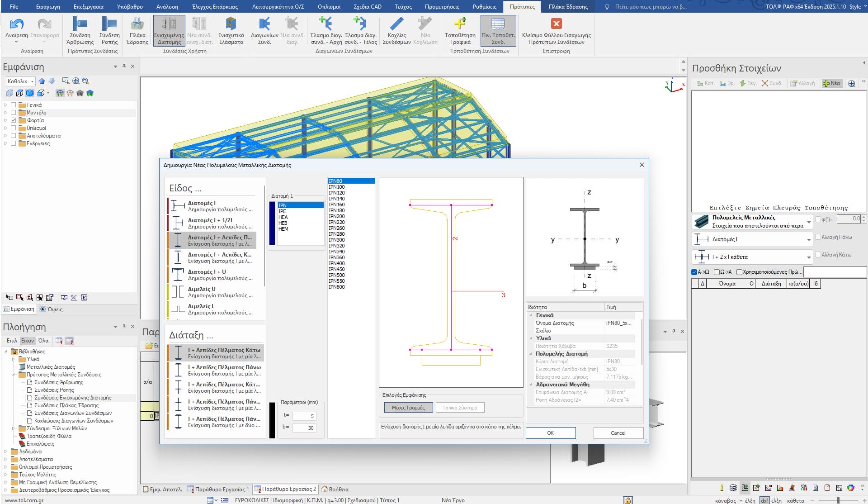This screenshot has width=868, height=504.
Task: Click the Τοπικό Σύστημα button
Action: tap(459, 408)
